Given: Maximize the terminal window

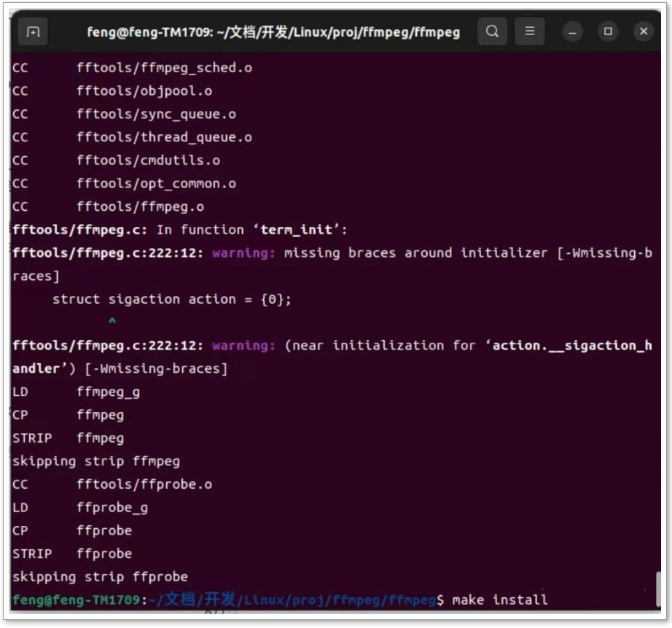Looking at the screenshot, I should 608,31.
